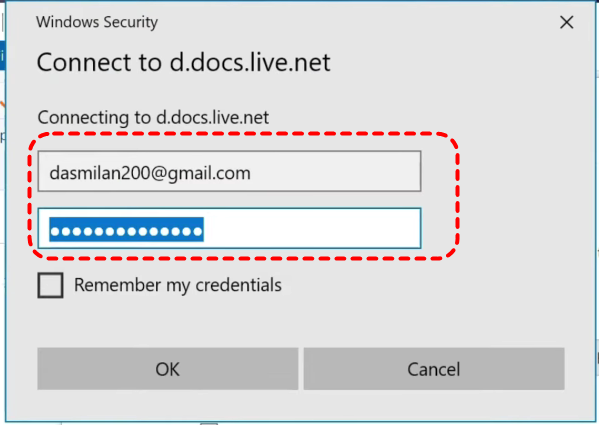Click the 'Windows Security' title text
This screenshot has width=599, height=425.
point(97,22)
